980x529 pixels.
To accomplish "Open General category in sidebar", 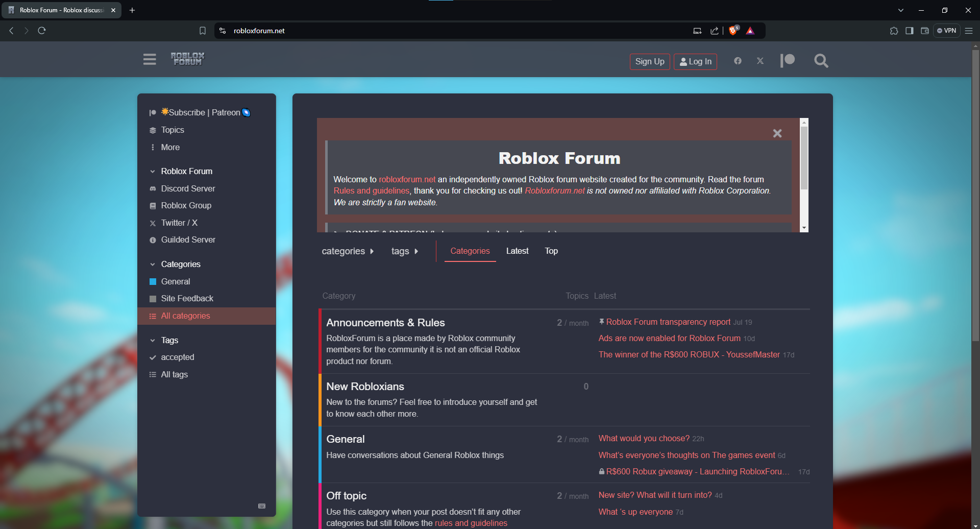I will 175,281.
